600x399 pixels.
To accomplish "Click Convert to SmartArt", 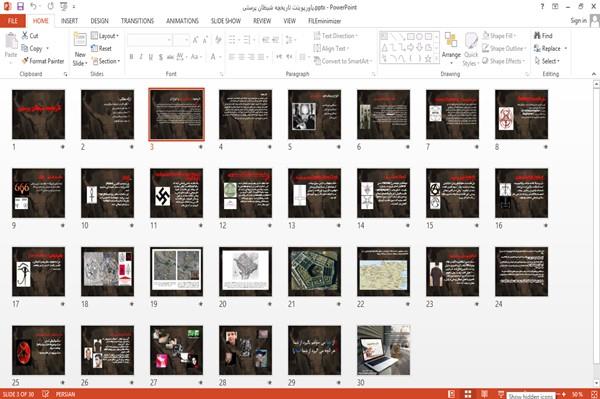I will click(x=342, y=61).
